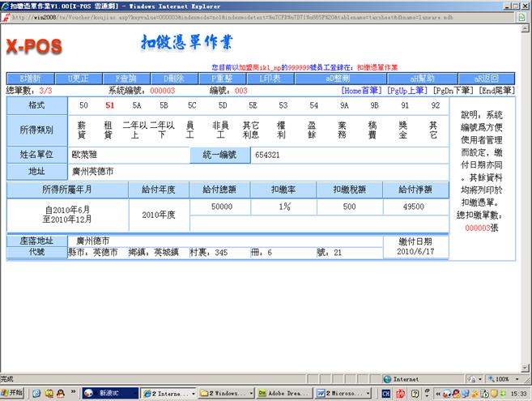Click the E增新 (Add new) button
Screen dimensions: 532x401
(30, 79)
